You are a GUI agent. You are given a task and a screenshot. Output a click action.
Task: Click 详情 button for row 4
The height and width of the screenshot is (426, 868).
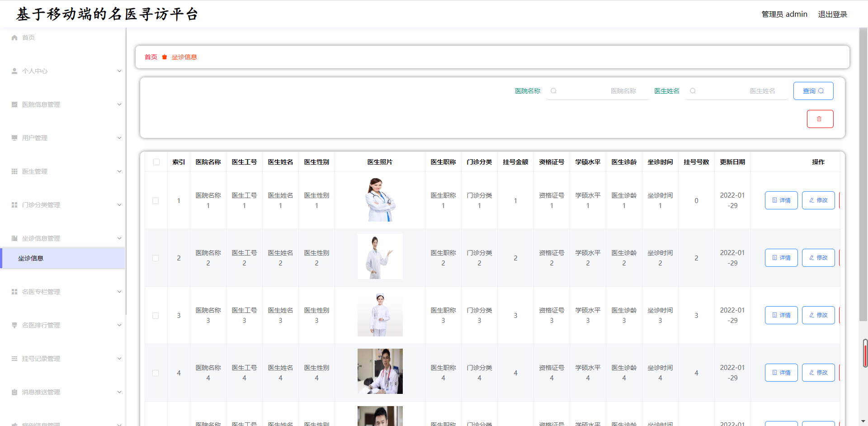[781, 373]
